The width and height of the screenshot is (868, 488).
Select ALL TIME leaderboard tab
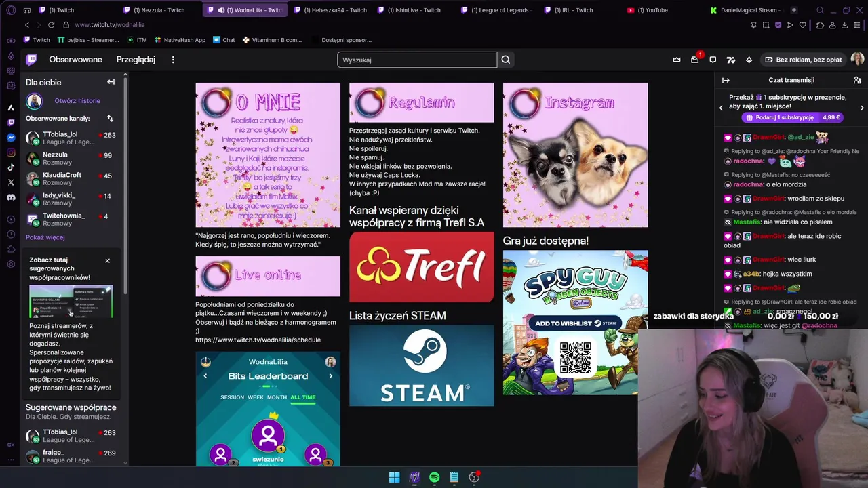303,397
